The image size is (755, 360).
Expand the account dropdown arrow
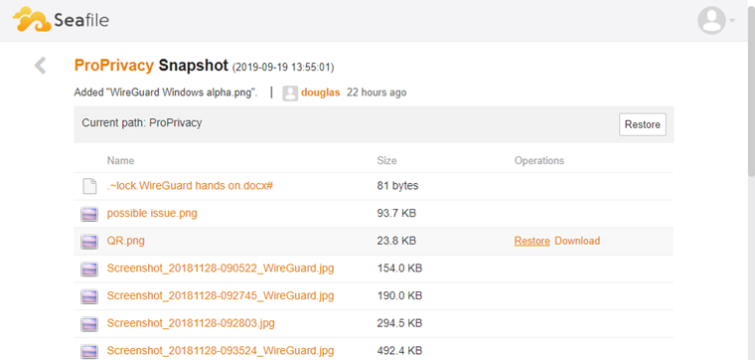pos(732,21)
